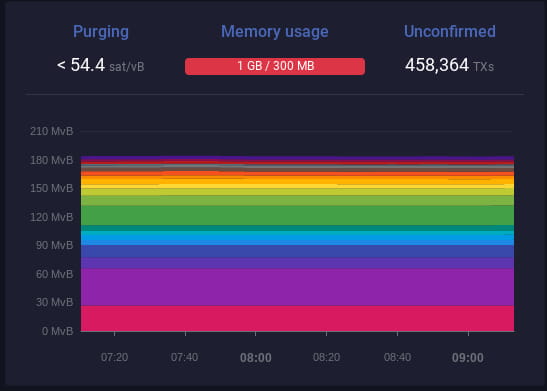This screenshot has width=547, height=391.
Task: Select the 458,364 TXs count
Action: [449, 65]
